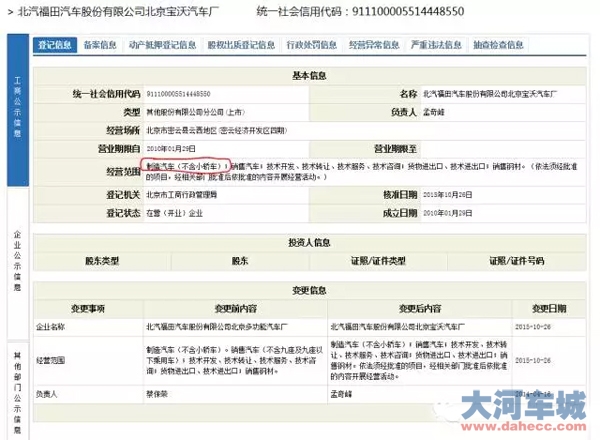Image resolution: width=600 pixels, height=440 pixels.
Task: Click the updated 经营范围 content cell
Action: pos(419,360)
